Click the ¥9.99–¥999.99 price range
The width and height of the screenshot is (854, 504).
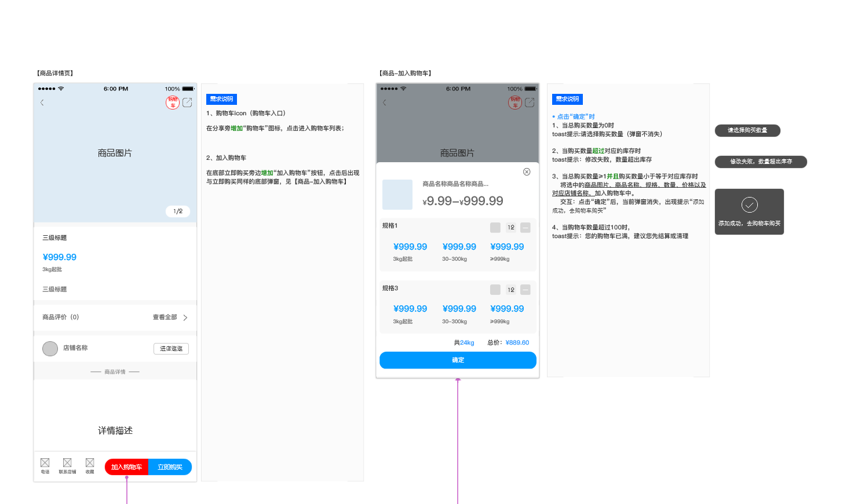coord(463,201)
